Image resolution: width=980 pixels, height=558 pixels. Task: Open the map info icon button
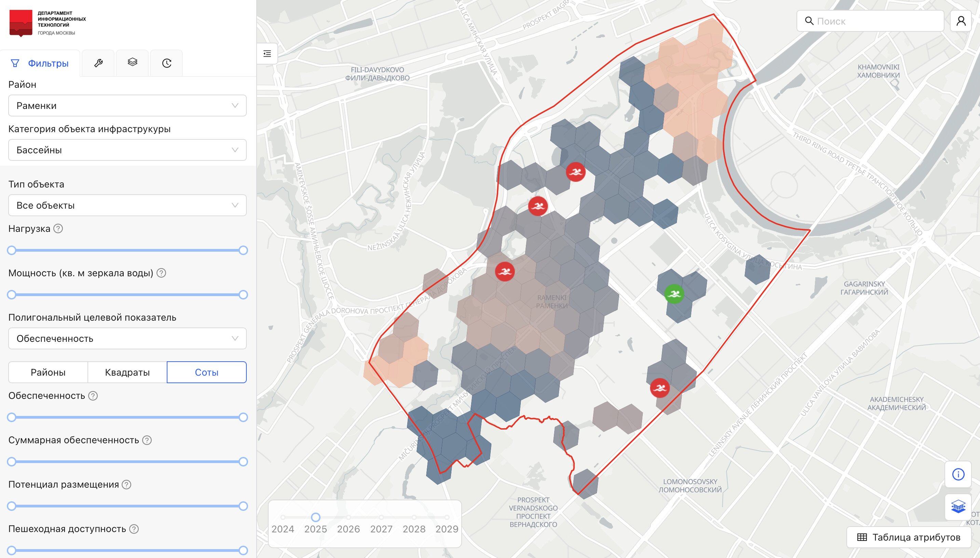coord(958,474)
